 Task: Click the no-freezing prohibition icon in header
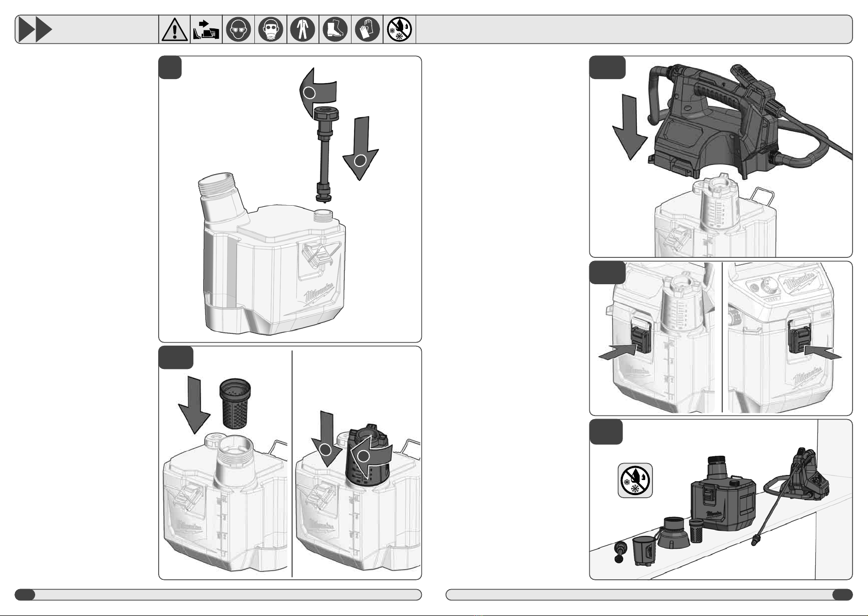click(x=400, y=29)
